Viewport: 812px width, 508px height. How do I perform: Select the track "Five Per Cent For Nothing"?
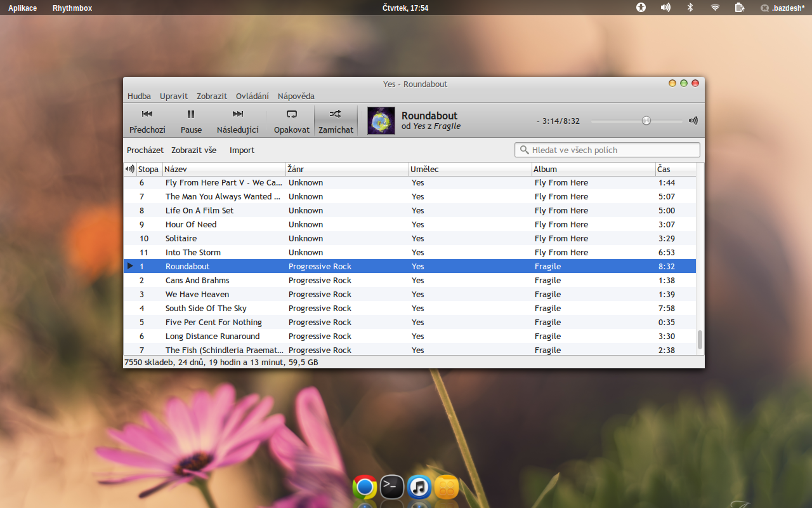point(410,323)
